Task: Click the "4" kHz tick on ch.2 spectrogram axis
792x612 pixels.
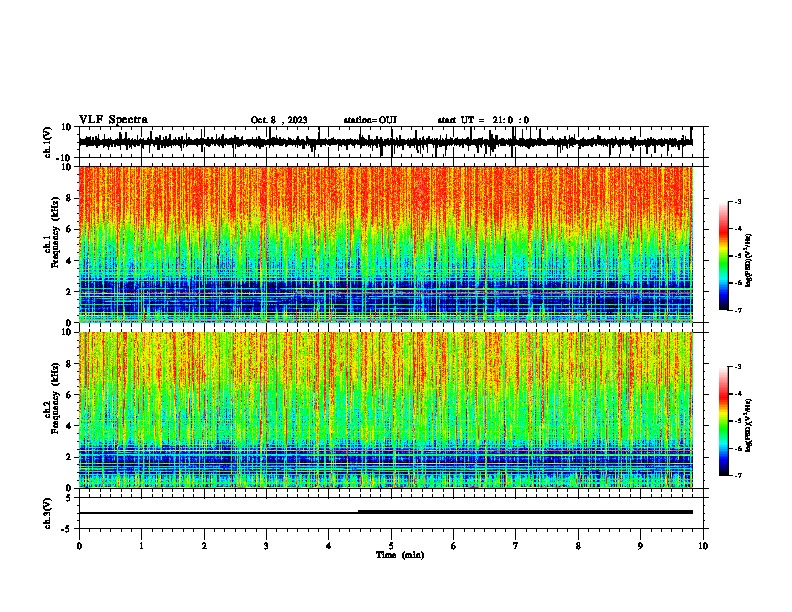Action: [70, 426]
